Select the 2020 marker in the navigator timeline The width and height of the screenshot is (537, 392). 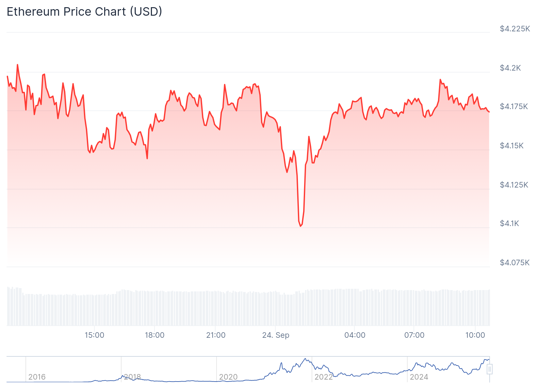pyautogui.click(x=228, y=377)
